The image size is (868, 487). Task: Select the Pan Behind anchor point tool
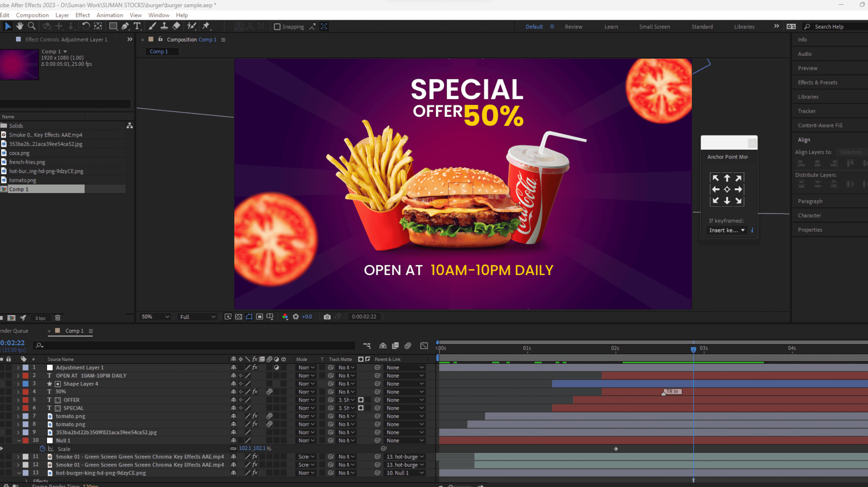(98, 26)
